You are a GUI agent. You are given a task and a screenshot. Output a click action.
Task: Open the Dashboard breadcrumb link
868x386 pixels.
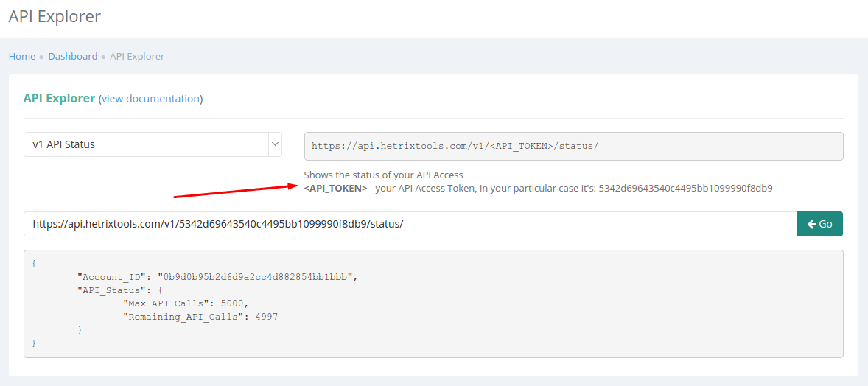pyautogui.click(x=72, y=56)
